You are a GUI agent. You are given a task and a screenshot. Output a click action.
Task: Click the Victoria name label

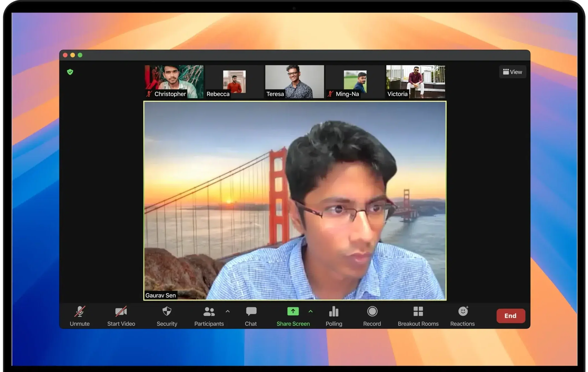tap(397, 94)
